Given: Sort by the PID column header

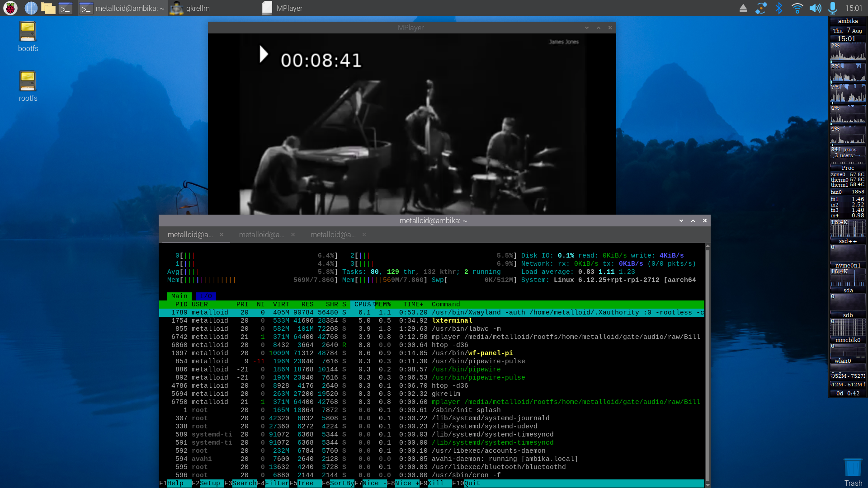Looking at the screenshot, I should 181,304.
